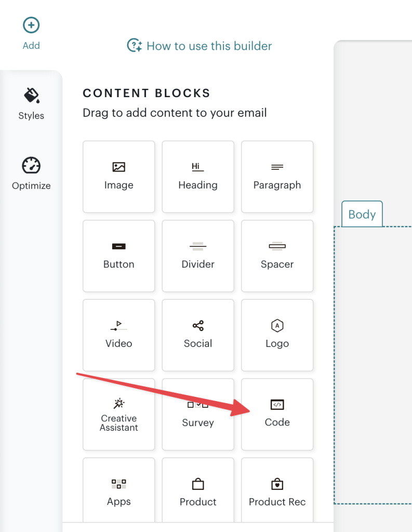The width and height of the screenshot is (412, 532).
Task: Open the How to use this builder guide
Action: (199, 46)
